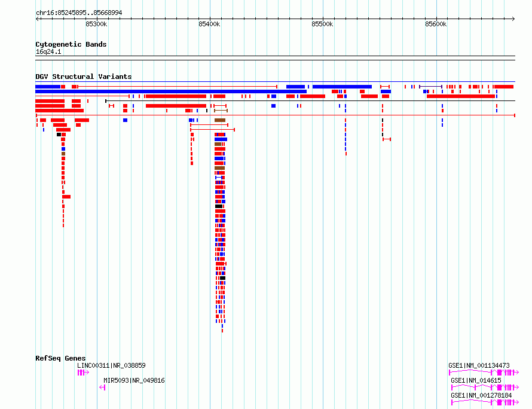Select the MIR5093 gene arrow glyph
The width and height of the screenshot is (532, 409).
click(x=102, y=387)
